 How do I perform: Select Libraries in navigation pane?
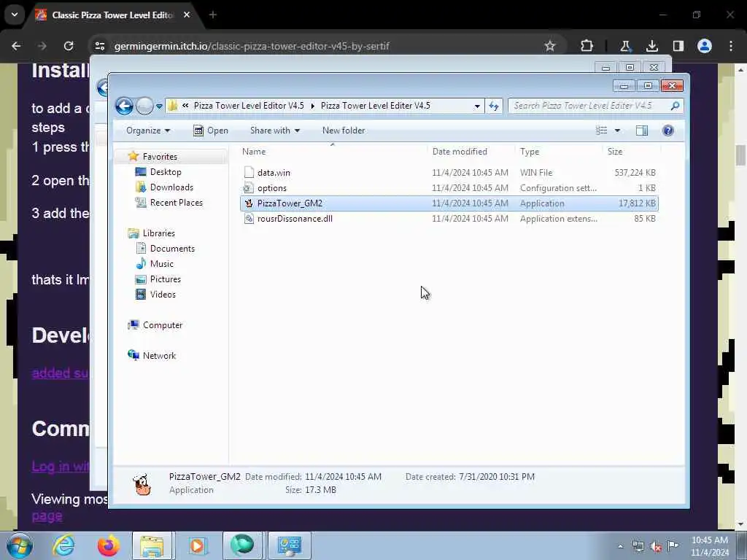(158, 233)
